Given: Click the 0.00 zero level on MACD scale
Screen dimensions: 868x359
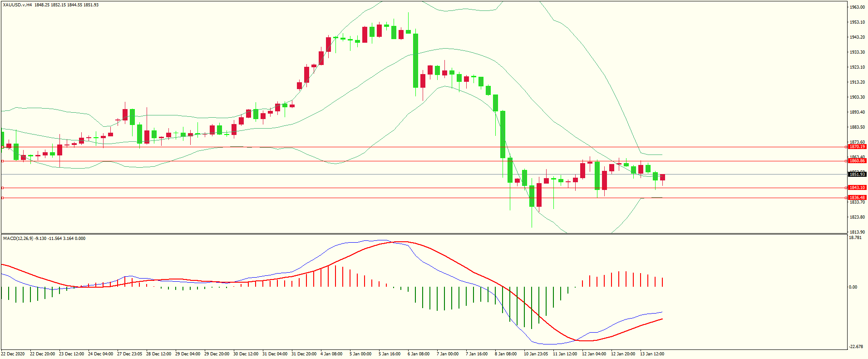Looking at the screenshot, I should (x=853, y=287).
